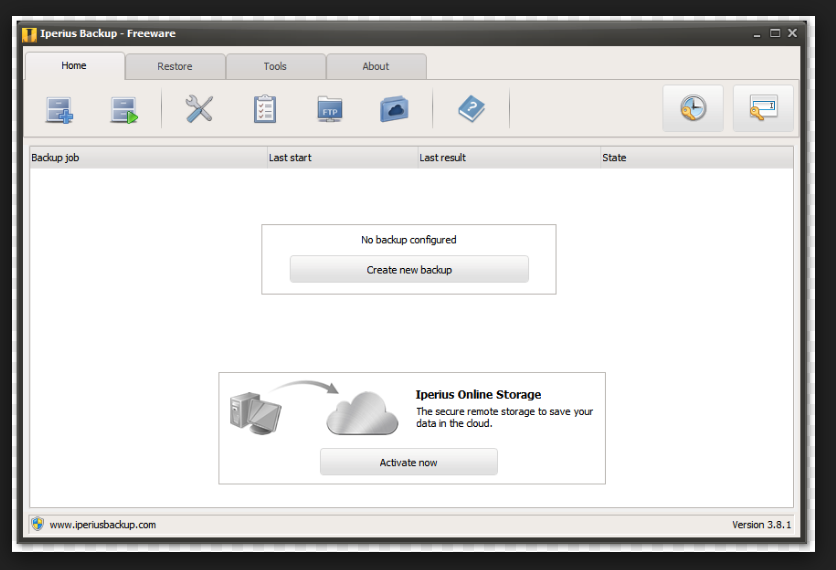The height and width of the screenshot is (570, 836).
Task: Click the shield icon in status bar
Action: [x=37, y=524]
